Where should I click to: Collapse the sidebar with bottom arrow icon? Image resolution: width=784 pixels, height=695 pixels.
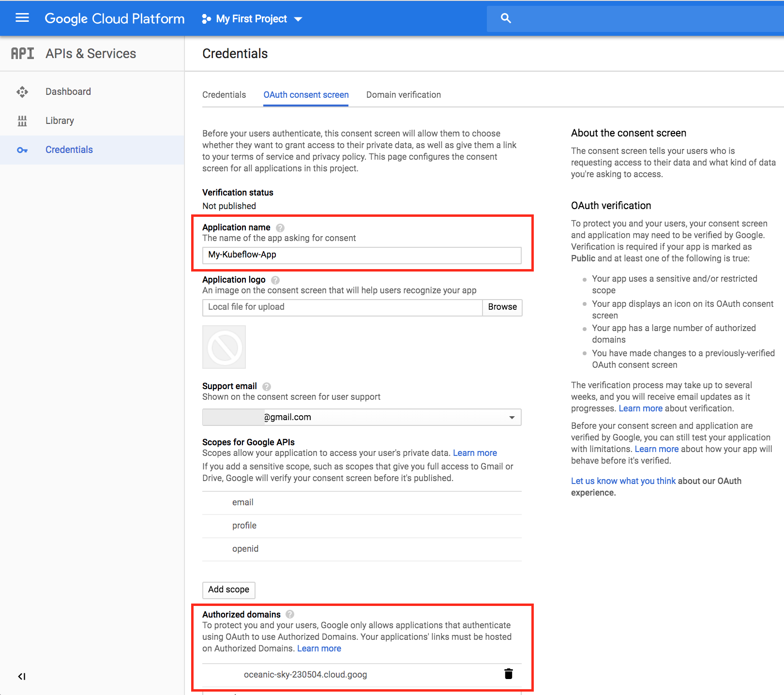pos(22,676)
